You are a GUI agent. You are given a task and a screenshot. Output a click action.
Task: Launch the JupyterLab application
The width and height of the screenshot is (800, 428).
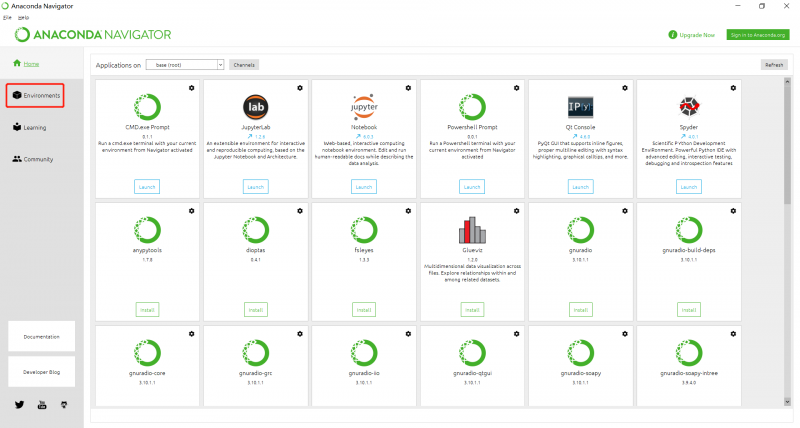coord(255,187)
